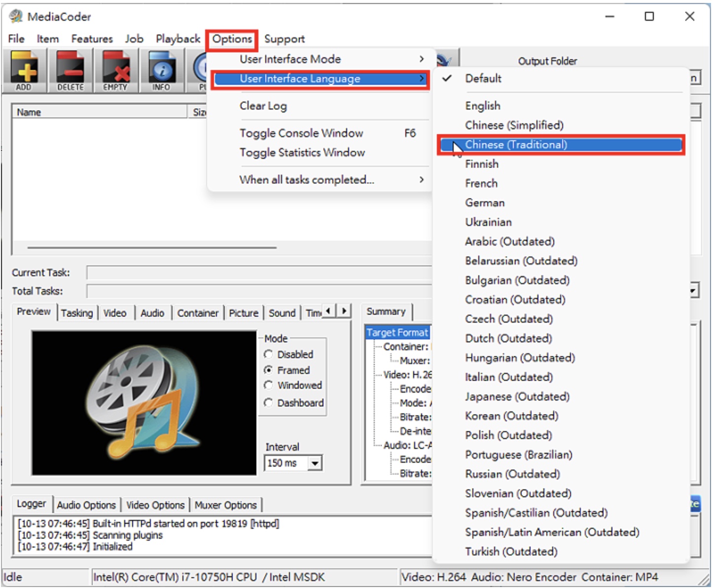Open the Options menu
The image size is (712, 588).
232,39
